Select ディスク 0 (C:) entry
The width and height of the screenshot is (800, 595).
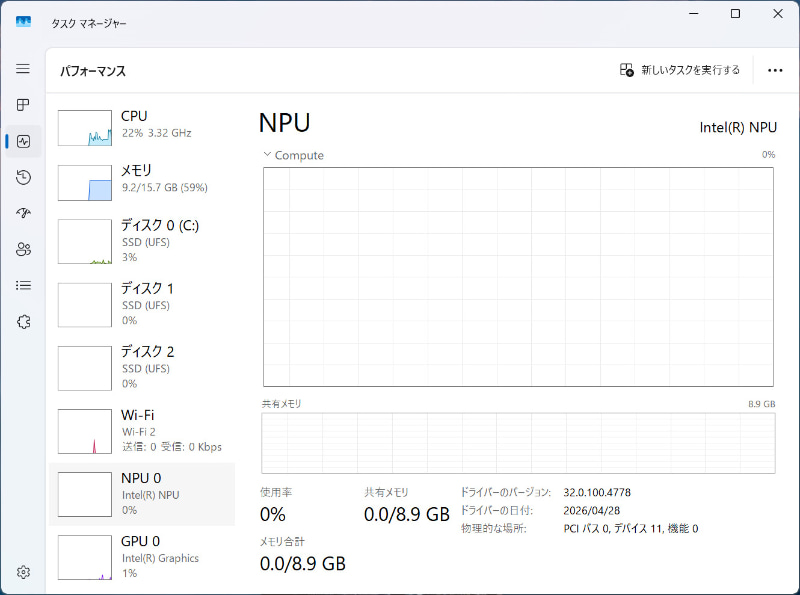[x=142, y=241]
